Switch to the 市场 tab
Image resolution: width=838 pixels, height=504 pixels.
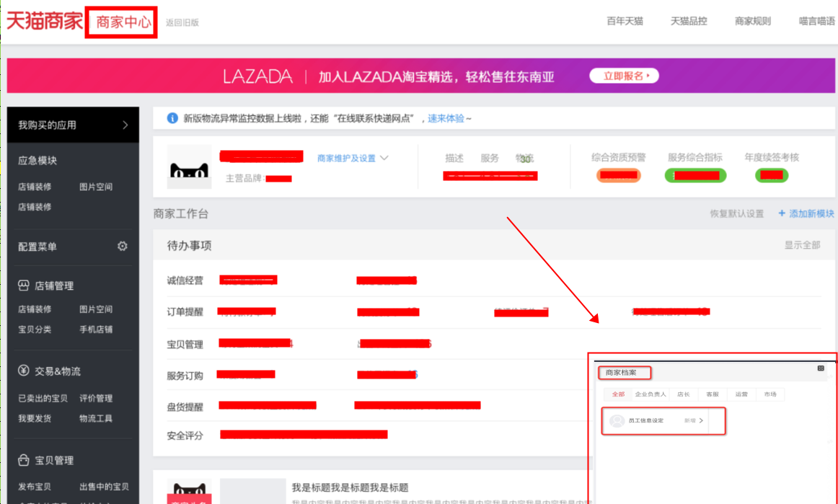click(x=770, y=394)
